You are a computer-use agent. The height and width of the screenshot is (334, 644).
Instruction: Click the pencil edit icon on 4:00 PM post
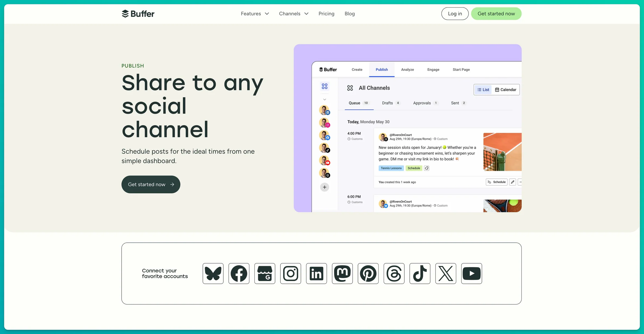point(513,182)
